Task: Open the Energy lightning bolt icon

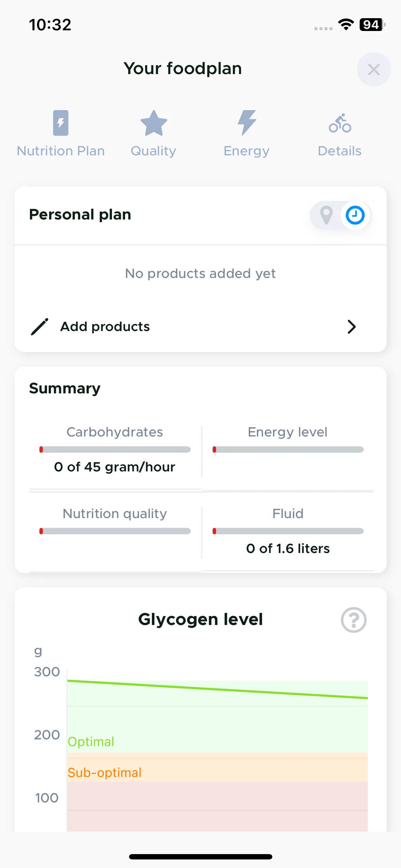Action: tap(247, 123)
